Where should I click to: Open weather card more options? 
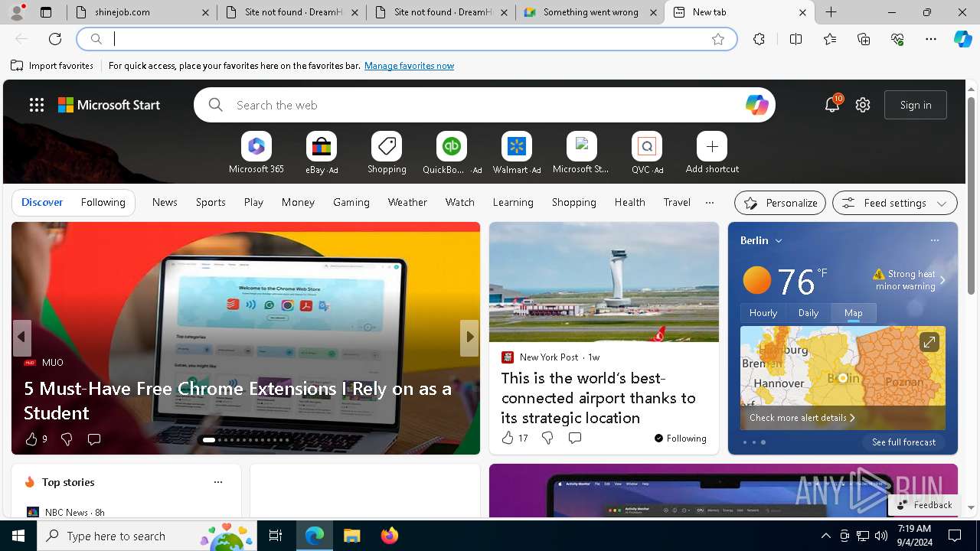click(934, 240)
